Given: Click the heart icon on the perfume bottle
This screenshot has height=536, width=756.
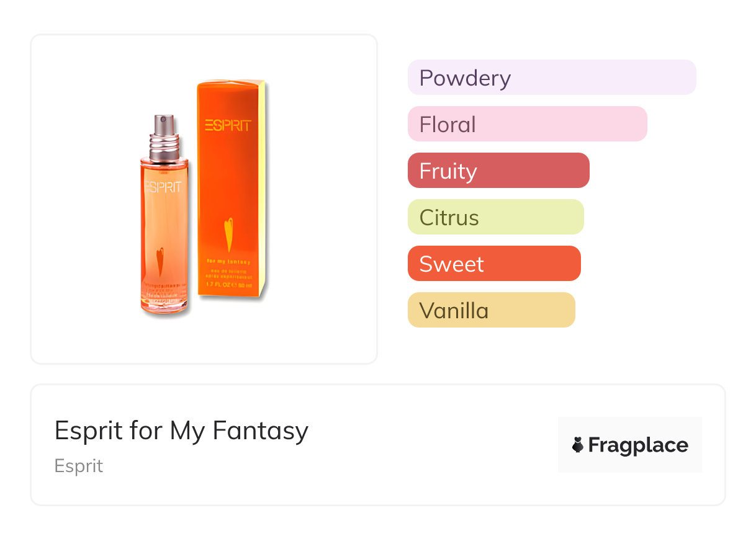Looking at the screenshot, I should pyautogui.click(x=160, y=259).
